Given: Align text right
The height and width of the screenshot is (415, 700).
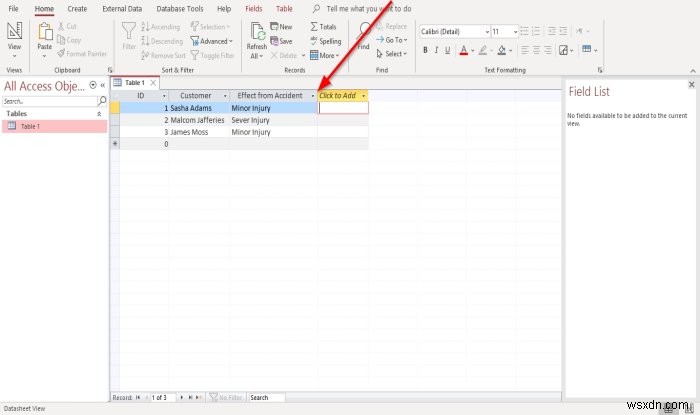Looking at the screenshot, I should [x=547, y=50].
